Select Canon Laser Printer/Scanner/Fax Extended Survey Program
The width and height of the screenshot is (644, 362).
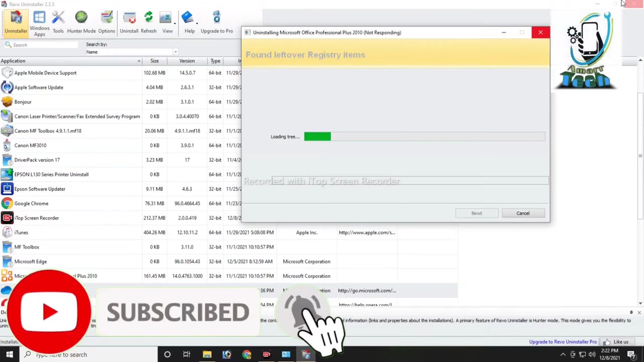coord(77,117)
